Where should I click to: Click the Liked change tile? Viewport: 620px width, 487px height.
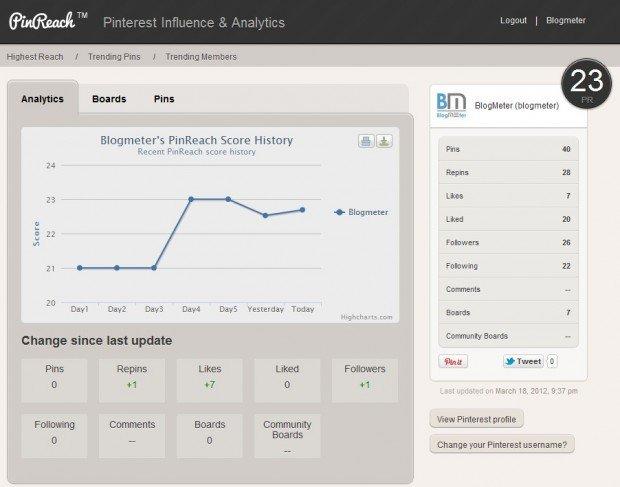click(287, 381)
